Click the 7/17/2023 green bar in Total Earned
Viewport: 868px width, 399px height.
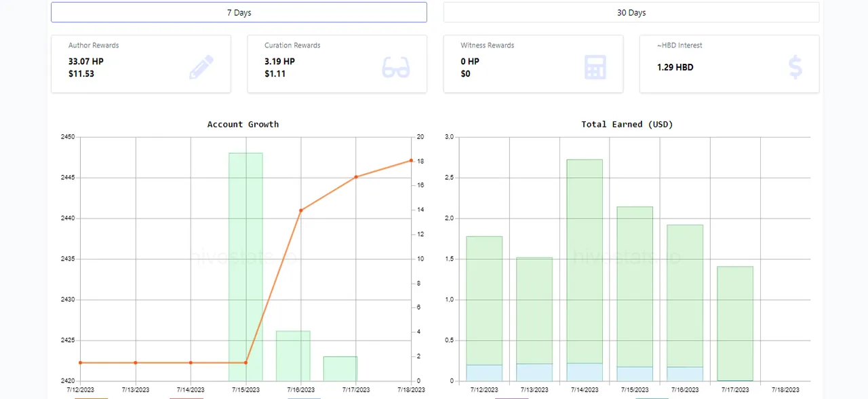click(x=735, y=323)
